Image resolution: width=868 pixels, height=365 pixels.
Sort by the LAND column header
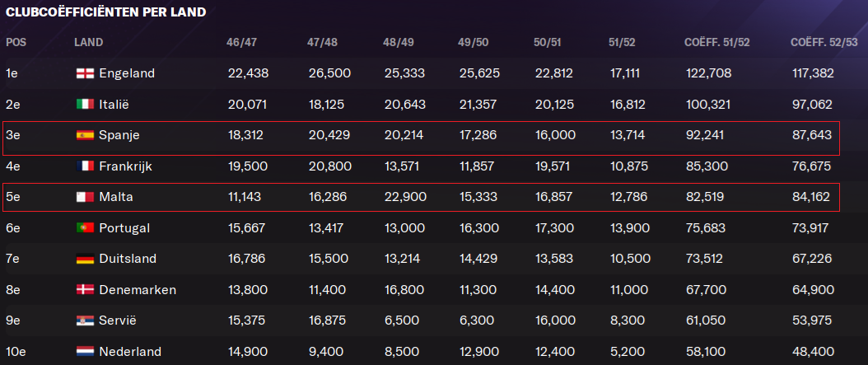pyautogui.click(x=89, y=43)
